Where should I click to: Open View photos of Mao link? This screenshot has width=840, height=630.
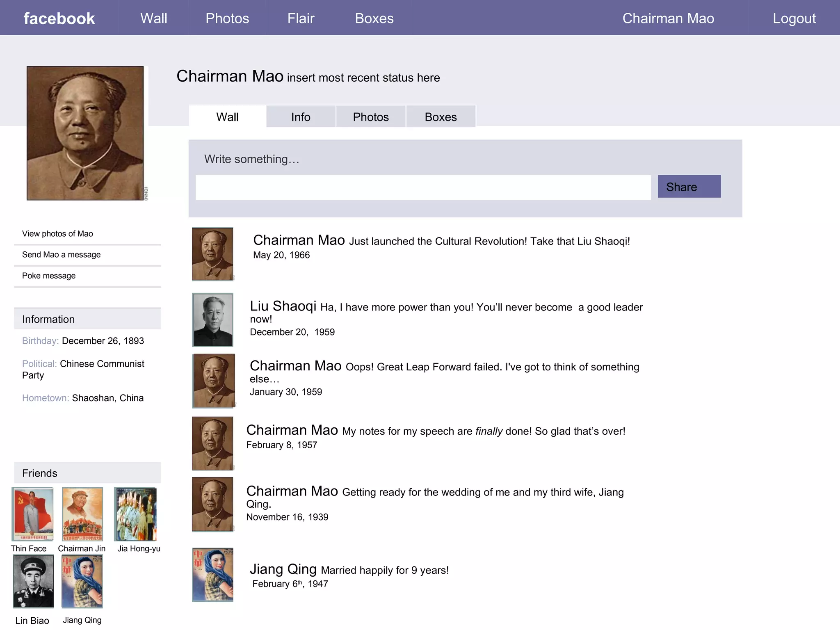(x=57, y=234)
